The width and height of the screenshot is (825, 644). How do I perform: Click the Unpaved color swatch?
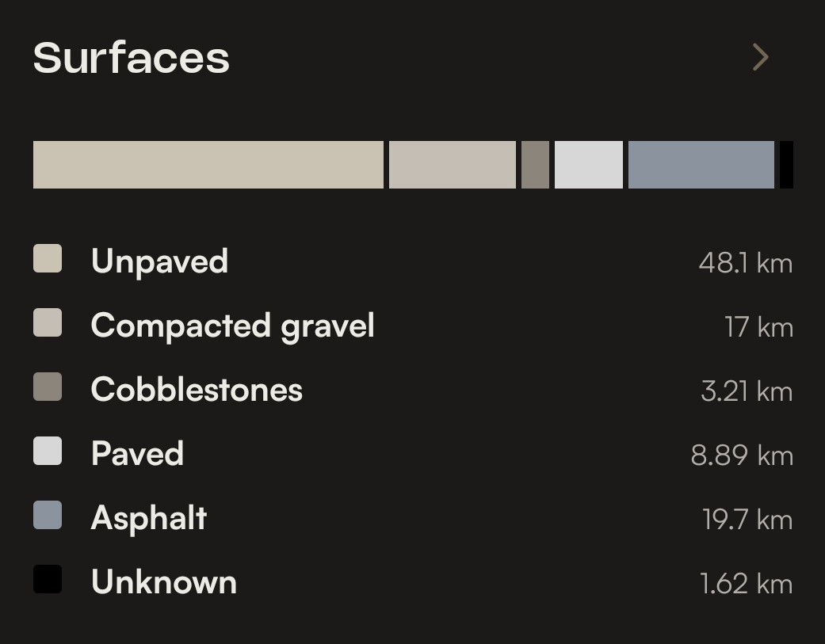pyautogui.click(x=48, y=258)
